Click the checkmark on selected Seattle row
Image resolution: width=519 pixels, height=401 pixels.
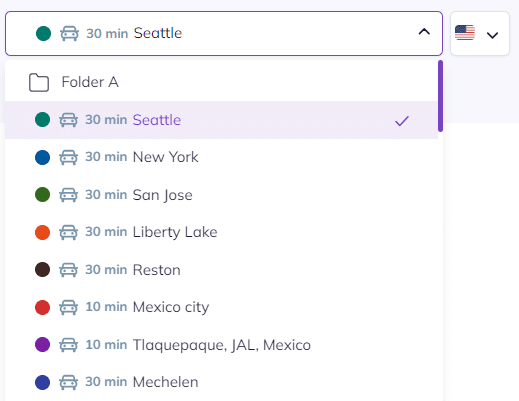pyautogui.click(x=402, y=121)
